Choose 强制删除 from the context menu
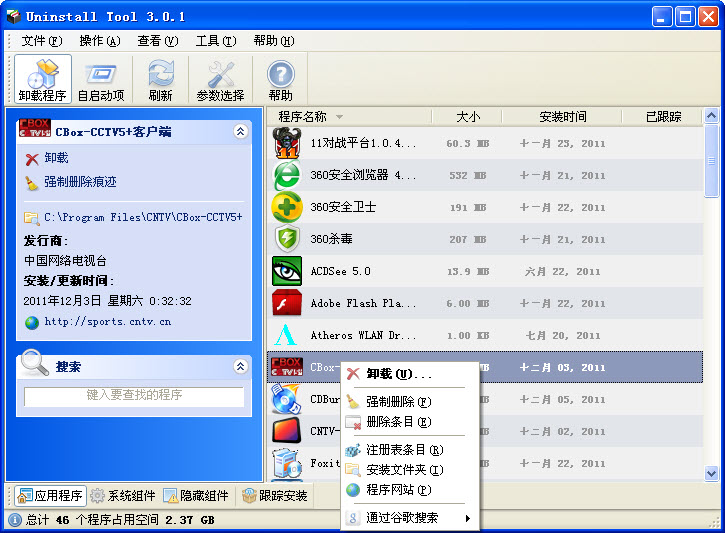The height and width of the screenshot is (533, 725). click(398, 401)
